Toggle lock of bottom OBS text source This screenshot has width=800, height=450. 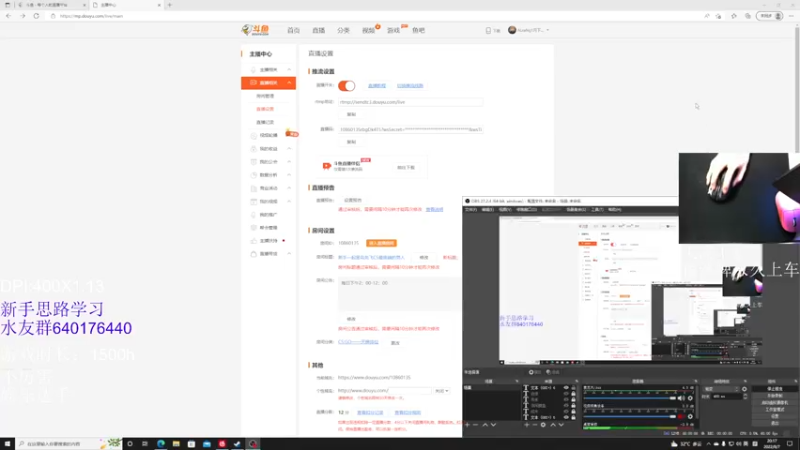(x=573, y=417)
